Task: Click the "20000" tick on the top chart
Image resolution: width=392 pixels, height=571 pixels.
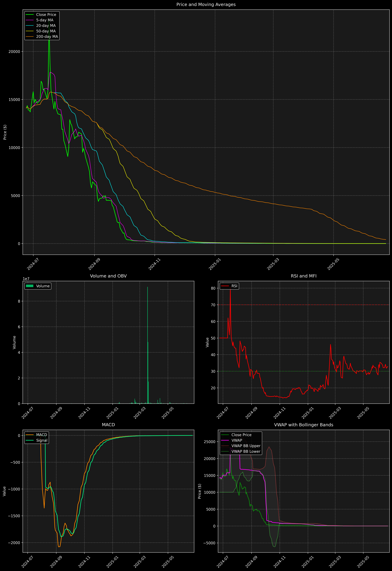Action: pyautogui.click(x=14, y=52)
